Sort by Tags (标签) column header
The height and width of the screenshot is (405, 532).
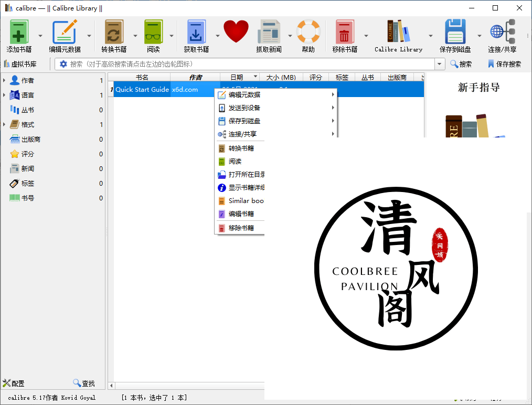[x=342, y=77]
